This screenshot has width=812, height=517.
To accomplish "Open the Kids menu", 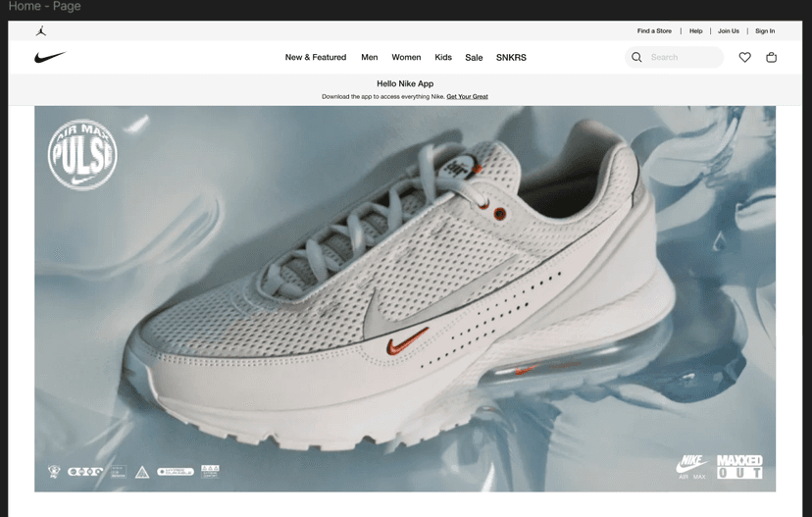I will point(443,57).
